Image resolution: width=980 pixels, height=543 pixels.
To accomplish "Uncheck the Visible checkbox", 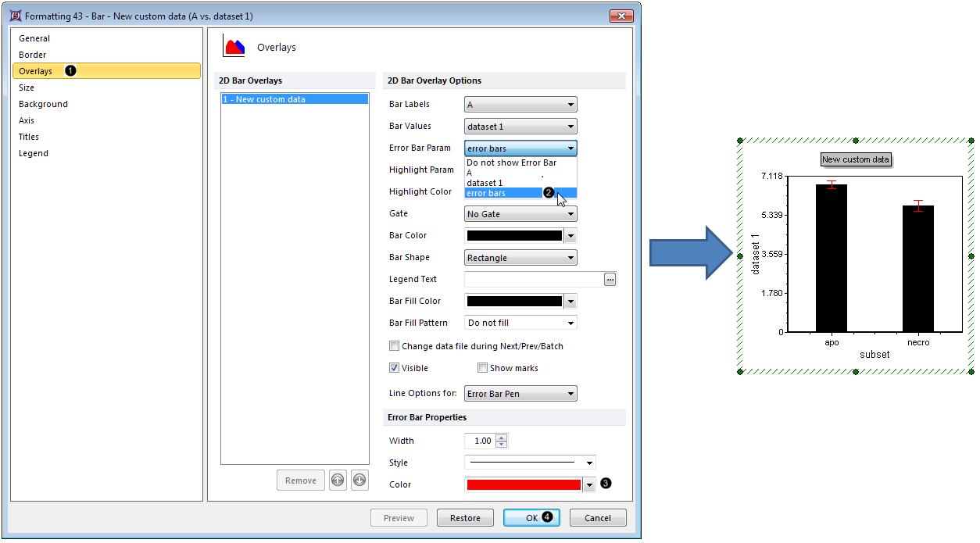I will coord(395,368).
